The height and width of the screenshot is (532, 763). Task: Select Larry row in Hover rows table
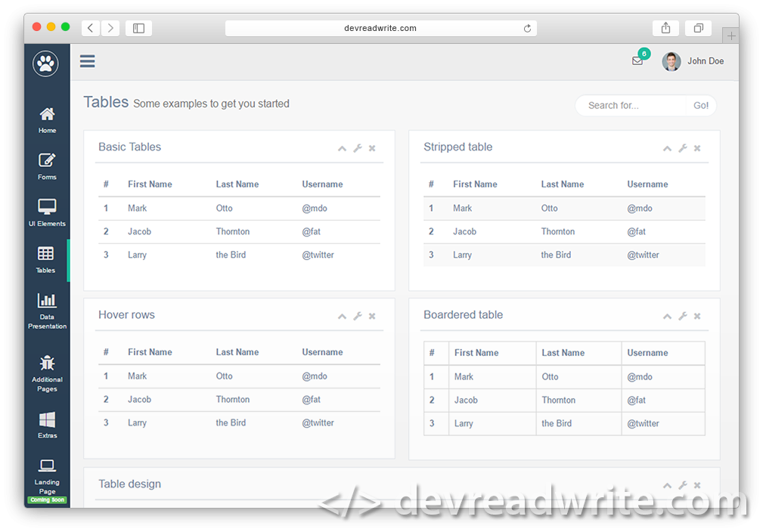(239, 423)
